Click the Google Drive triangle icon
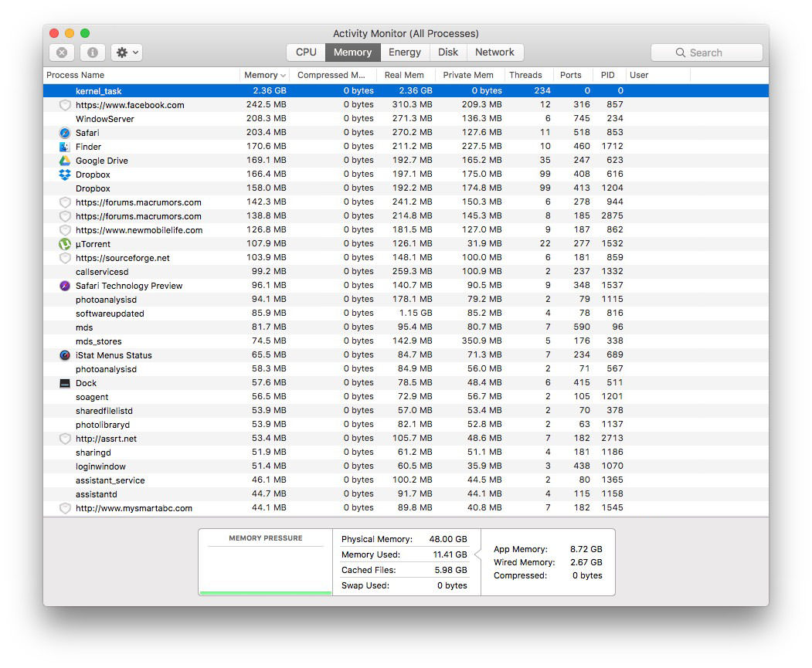812x668 pixels. pyautogui.click(x=65, y=161)
